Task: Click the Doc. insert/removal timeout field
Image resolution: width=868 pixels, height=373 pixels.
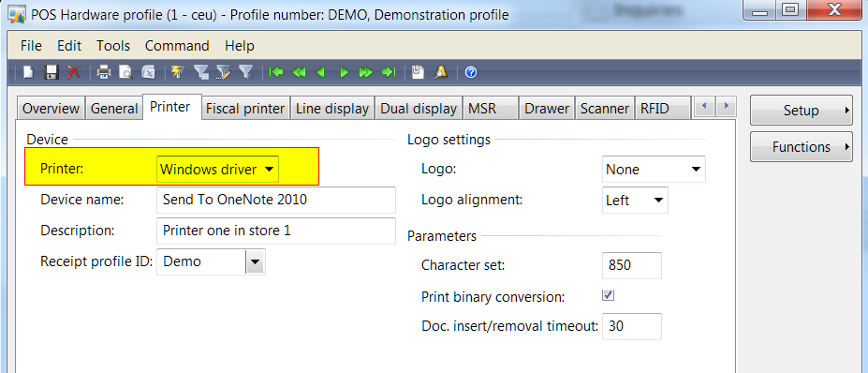Action: pos(632,326)
